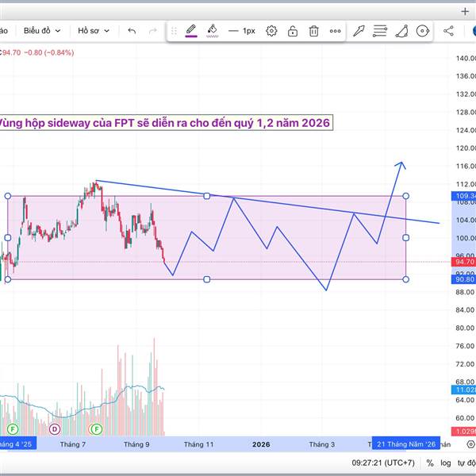Click the 94.70 −0.80 (−0.84%) price readout

tap(38, 52)
